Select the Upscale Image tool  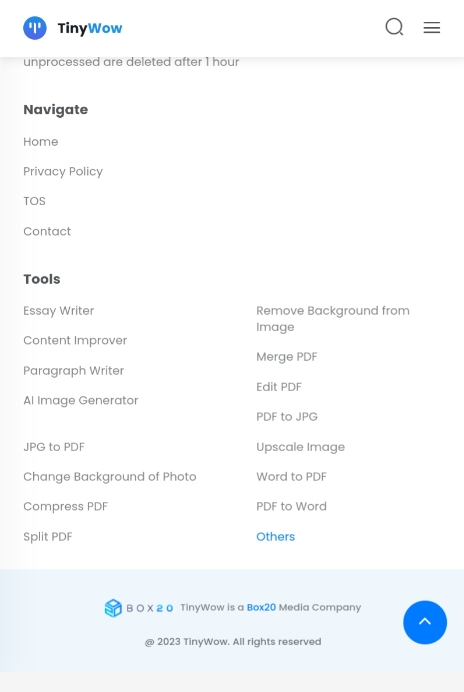[301, 447]
